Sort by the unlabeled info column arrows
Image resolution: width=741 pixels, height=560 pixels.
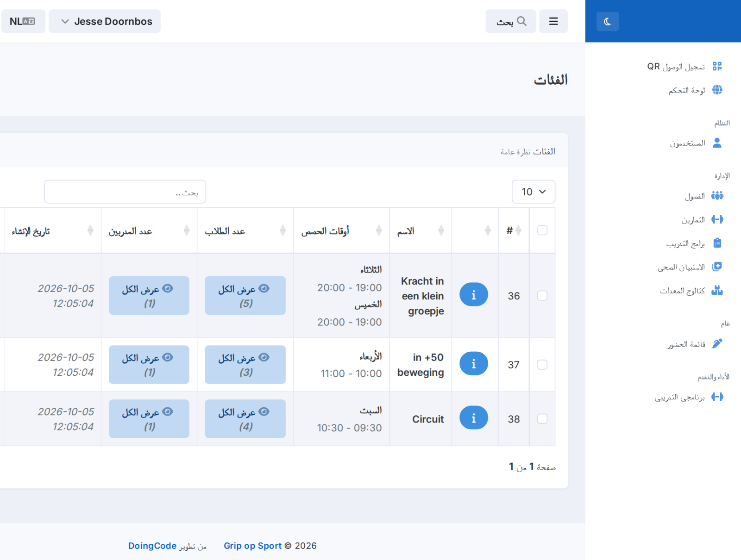[488, 230]
